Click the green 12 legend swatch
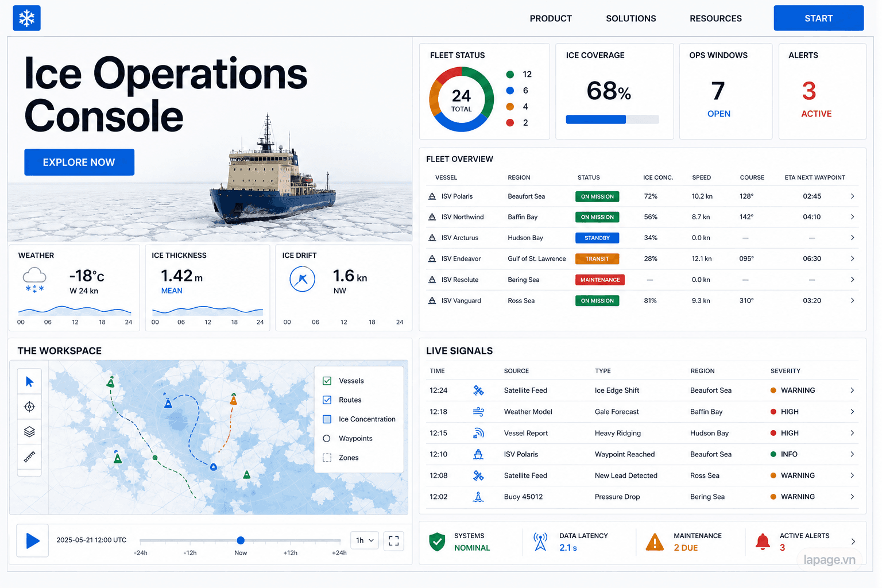The height and width of the screenshot is (588, 882). pyautogui.click(x=510, y=75)
